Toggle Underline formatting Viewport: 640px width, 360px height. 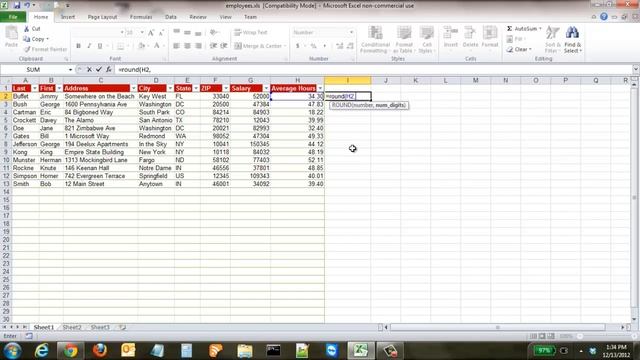point(100,46)
